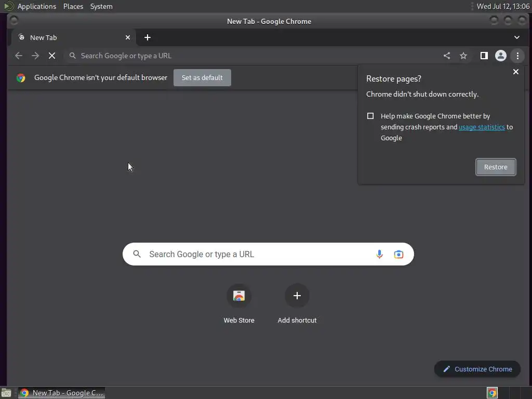
Task: Share this page via toolbar share icon
Action: 447,56
